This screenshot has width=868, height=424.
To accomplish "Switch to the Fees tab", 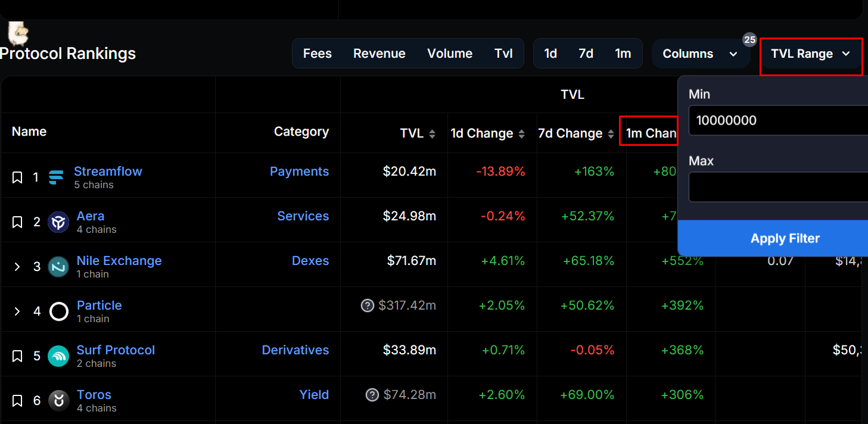I will coord(317,53).
